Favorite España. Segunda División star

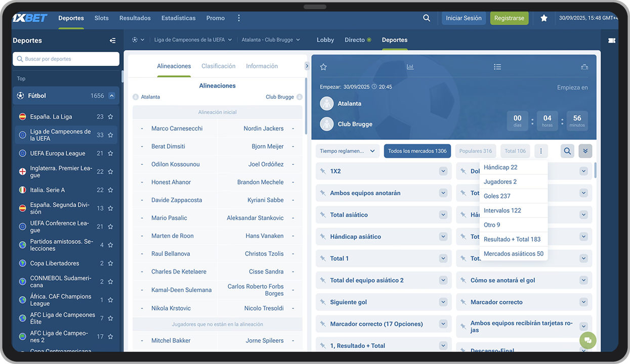[x=110, y=208]
